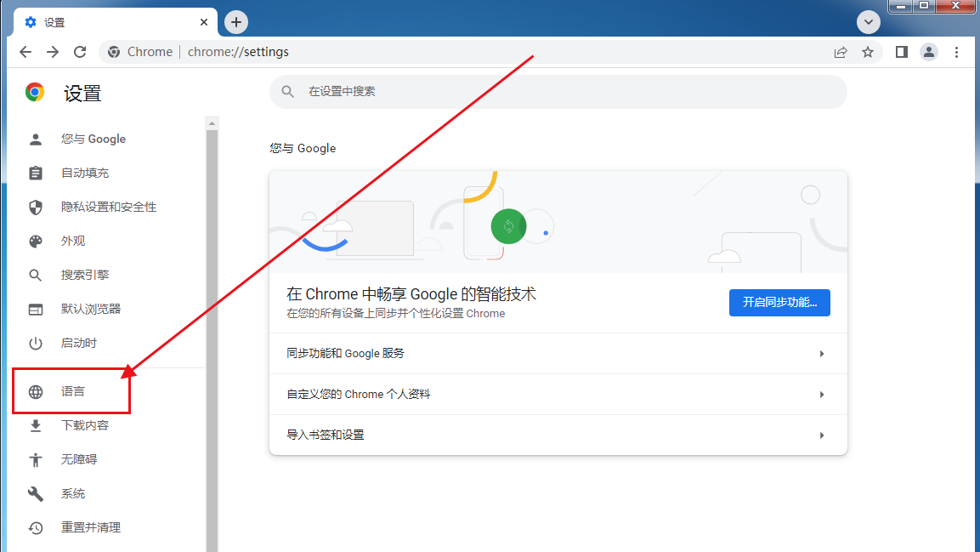This screenshot has width=980, height=552.
Task: Open the 语言 settings
Action: pyautogui.click(x=72, y=391)
